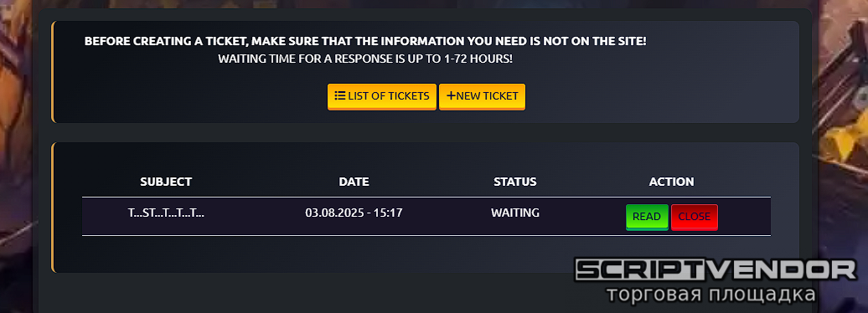The image size is (868, 313).
Task: Open the List of Tickets button
Action: click(382, 97)
